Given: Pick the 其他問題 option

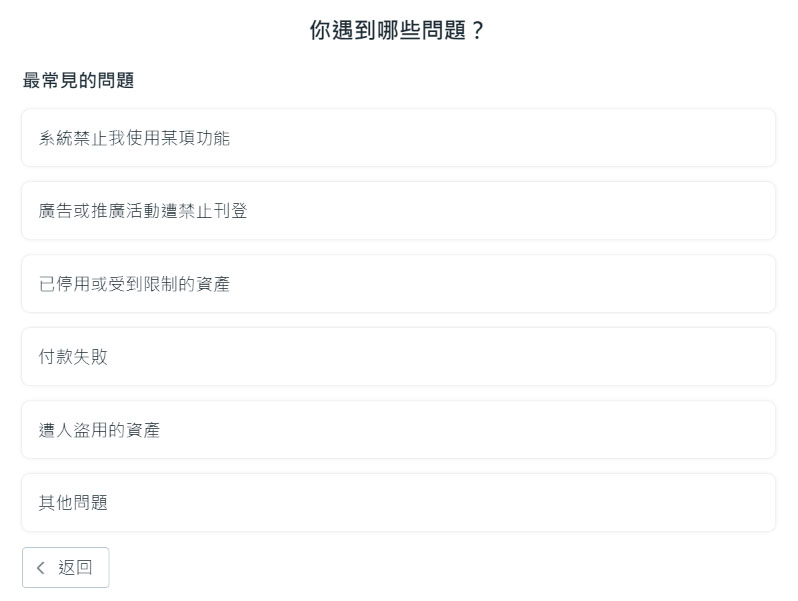Looking at the screenshot, I should 398,503.
